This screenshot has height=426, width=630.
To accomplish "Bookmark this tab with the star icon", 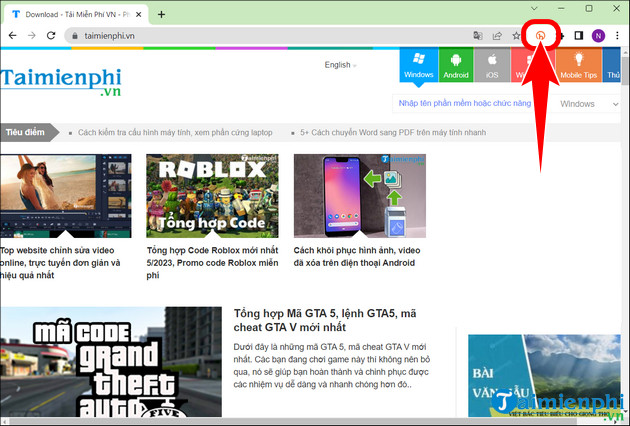I will [x=516, y=36].
